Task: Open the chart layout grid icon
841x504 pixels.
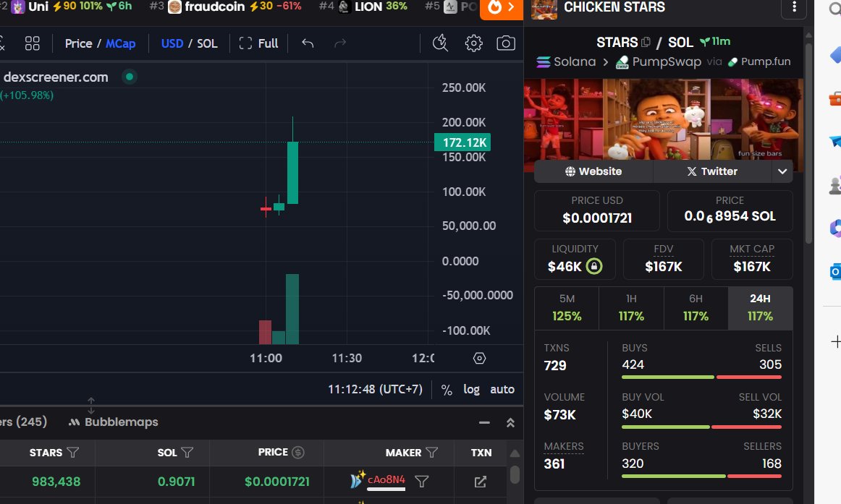Action: [x=32, y=43]
